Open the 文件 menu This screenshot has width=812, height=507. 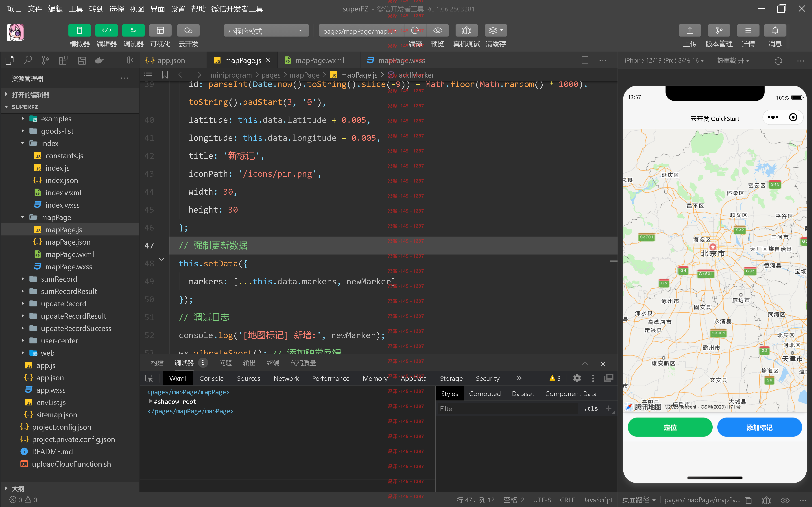point(35,9)
